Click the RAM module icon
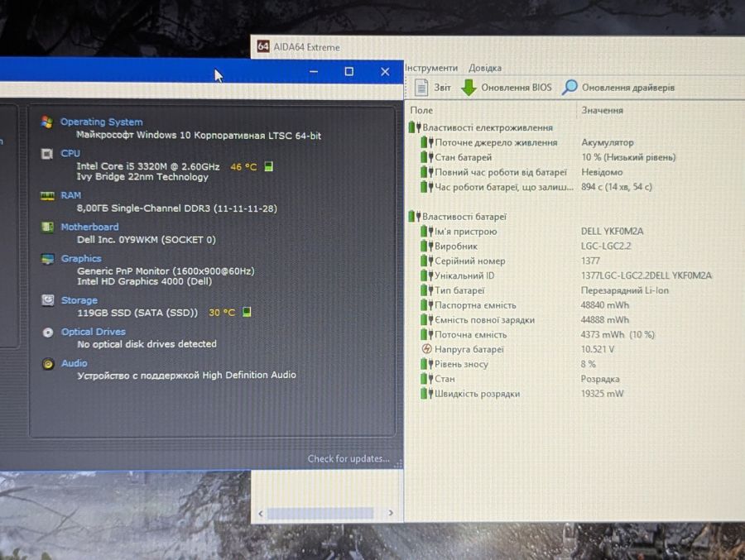 click(47, 196)
